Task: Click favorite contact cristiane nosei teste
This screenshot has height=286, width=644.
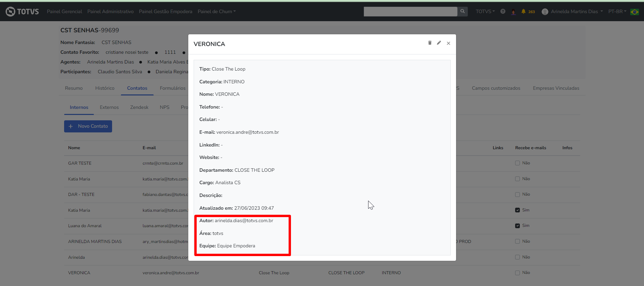Action: tap(127, 52)
